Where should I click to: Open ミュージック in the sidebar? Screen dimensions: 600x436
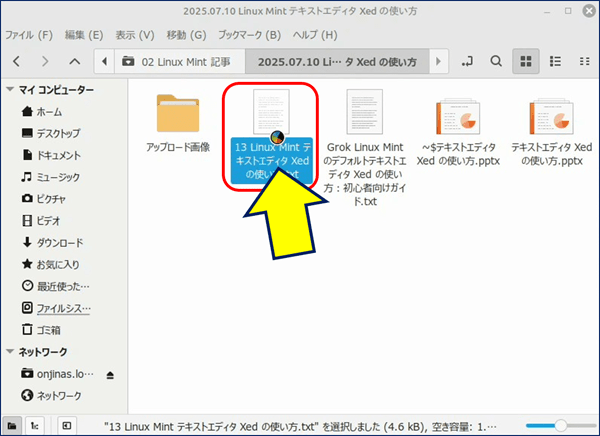(51, 177)
